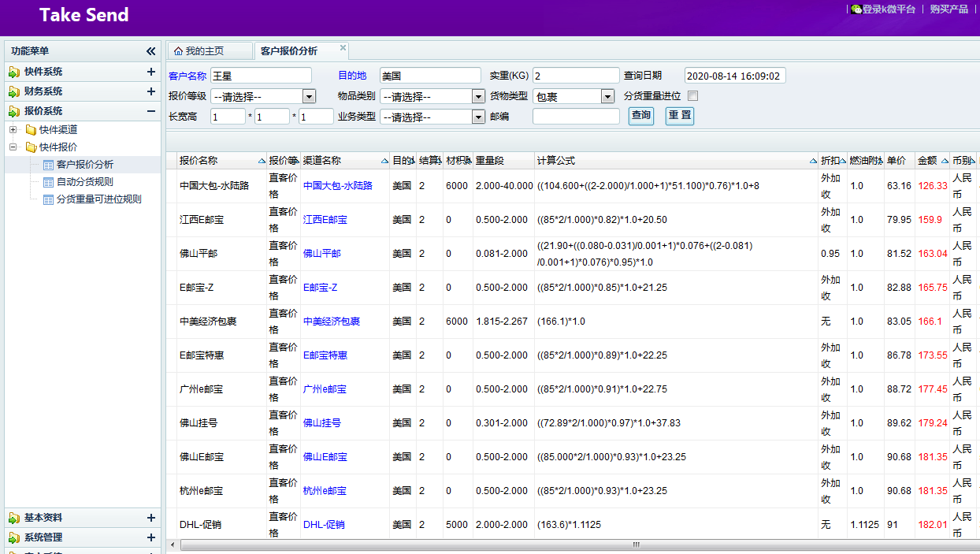Open 自动分货规则 in the tree
Viewport: 980px width, 554px height.
84,182
